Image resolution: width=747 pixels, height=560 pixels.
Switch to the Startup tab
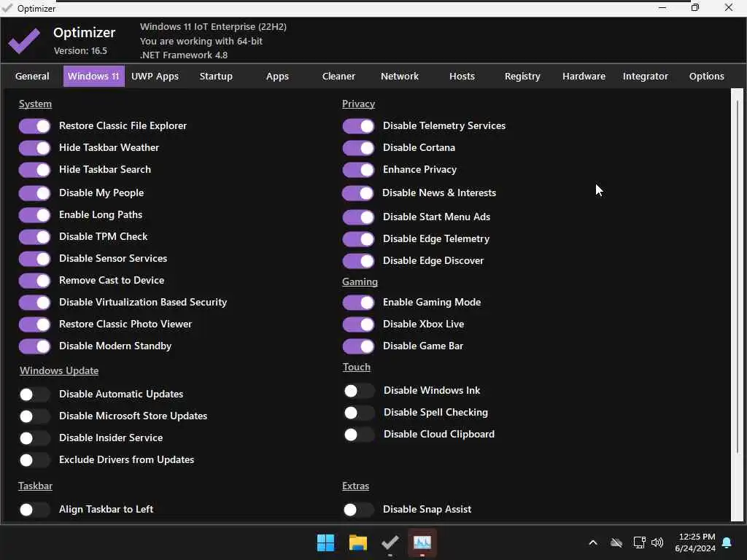[216, 76]
